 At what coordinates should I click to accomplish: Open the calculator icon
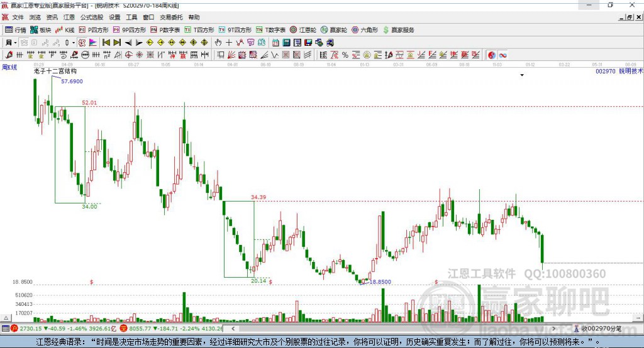pos(286,43)
